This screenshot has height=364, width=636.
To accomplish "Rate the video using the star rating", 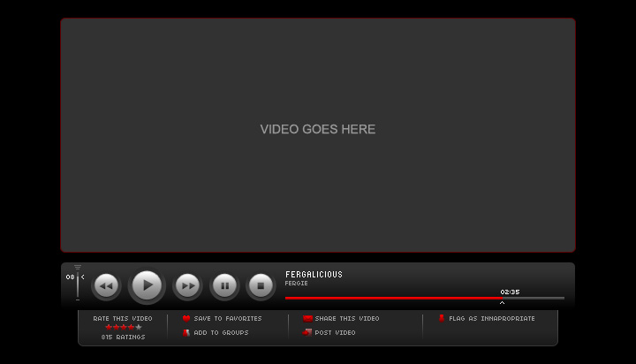I will (x=123, y=327).
